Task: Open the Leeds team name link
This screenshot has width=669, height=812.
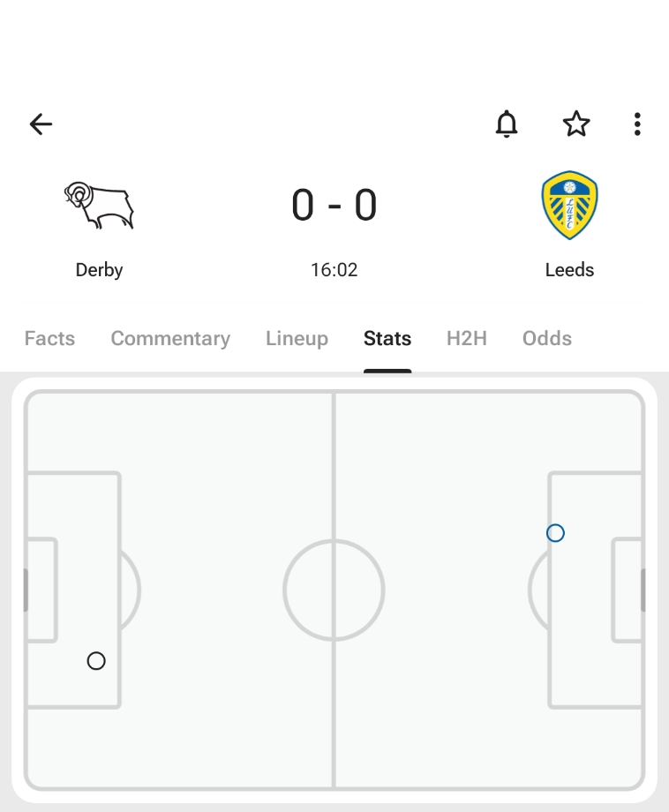Action: tap(569, 270)
